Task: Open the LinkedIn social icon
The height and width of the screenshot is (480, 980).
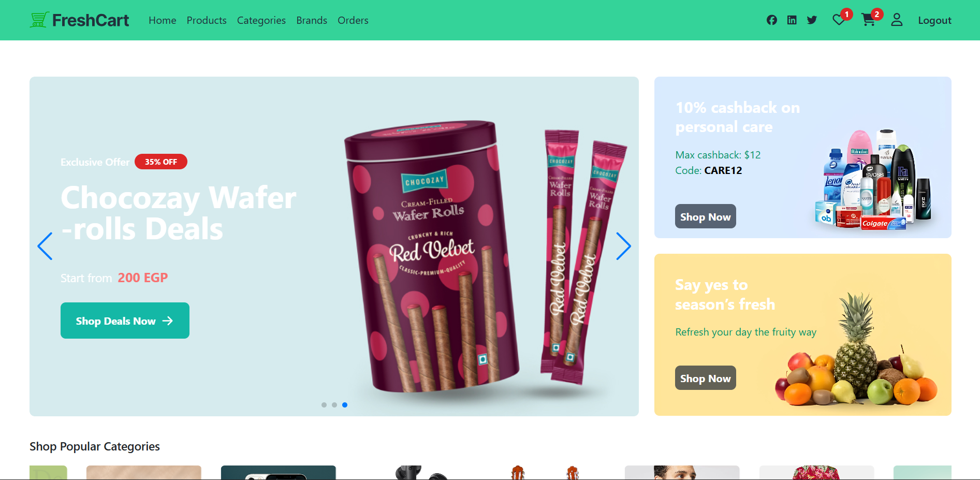Action: click(x=792, y=20)
